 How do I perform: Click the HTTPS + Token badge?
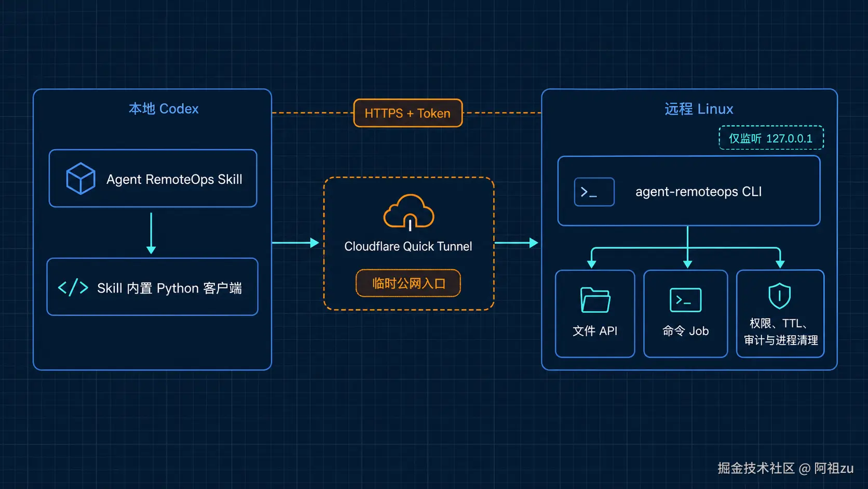coord(408,113)
